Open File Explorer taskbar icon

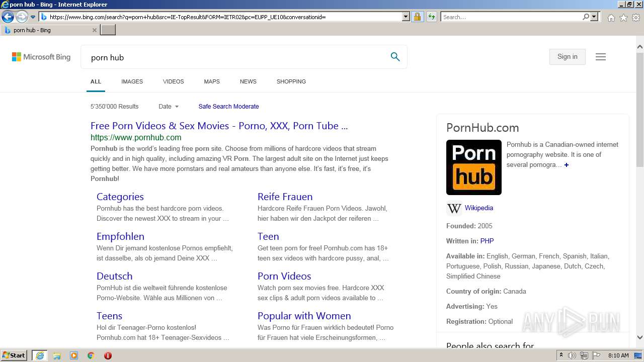57,355
